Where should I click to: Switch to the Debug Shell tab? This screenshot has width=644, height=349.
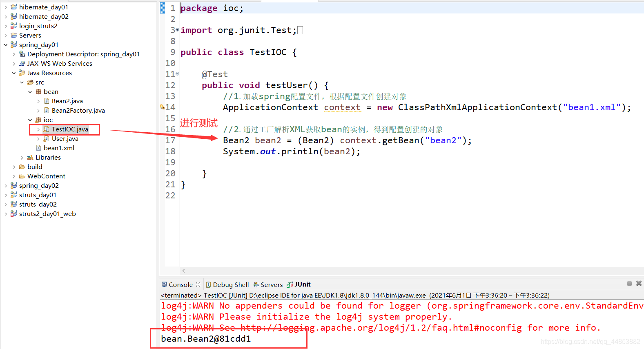pos(227,285)
